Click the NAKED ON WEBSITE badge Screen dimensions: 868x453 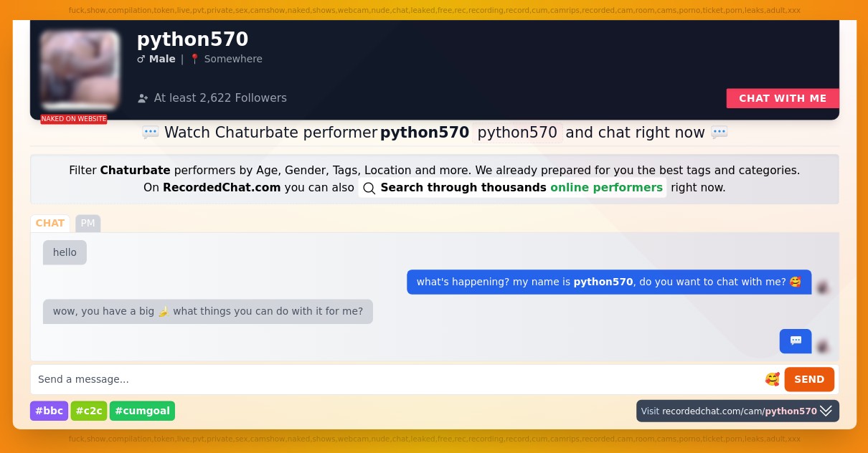click(x=74, y=119)
